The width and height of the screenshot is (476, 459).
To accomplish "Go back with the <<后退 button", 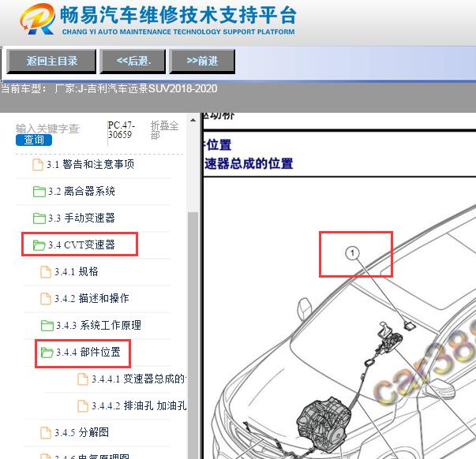I will pyautogui.click(x=133, y=62).
